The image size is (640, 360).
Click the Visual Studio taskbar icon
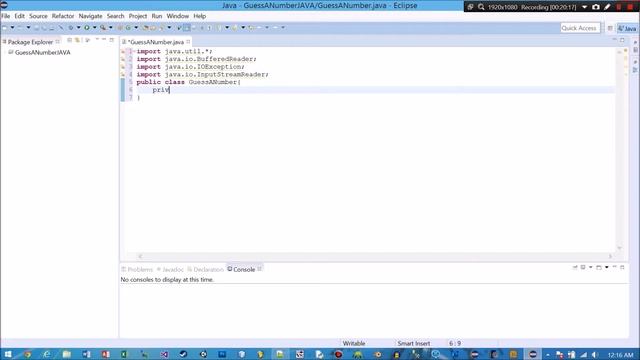point(164,354)
